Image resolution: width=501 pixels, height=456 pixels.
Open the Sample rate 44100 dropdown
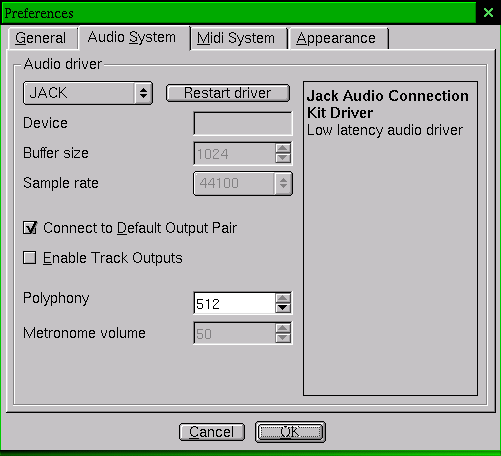tap(243, 183)
